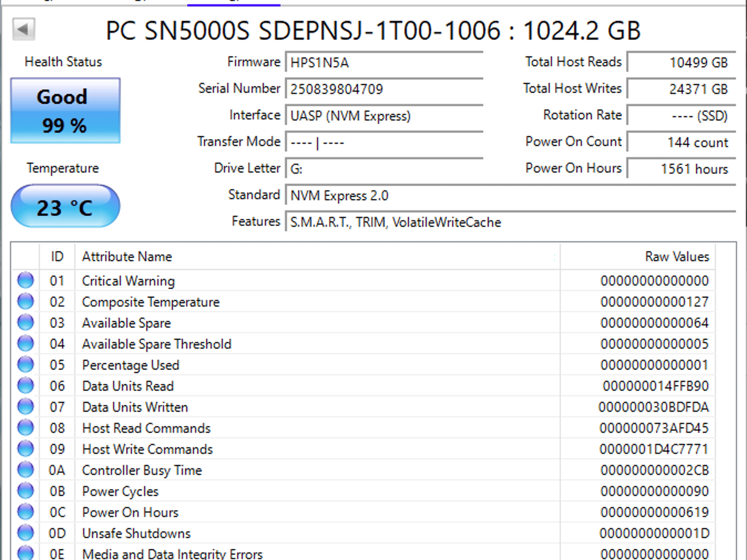Click raw value 000000000619
The image size is (747, 560).
coord(655,512)
